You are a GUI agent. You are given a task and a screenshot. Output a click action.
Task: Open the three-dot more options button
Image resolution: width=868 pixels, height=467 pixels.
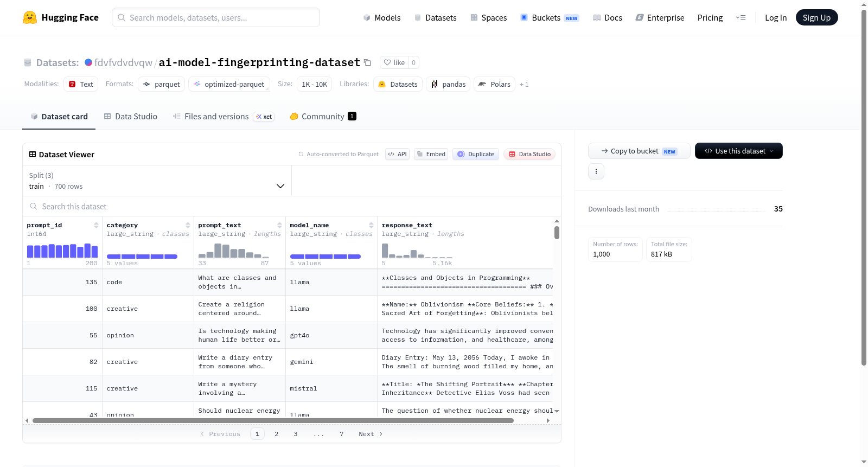click(x=596, y=171)
